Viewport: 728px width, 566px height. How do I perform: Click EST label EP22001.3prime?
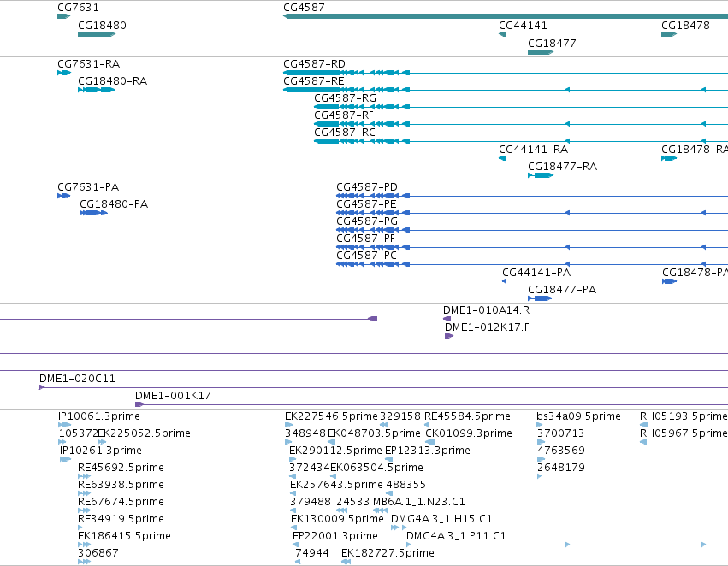[x=335, y=537]
